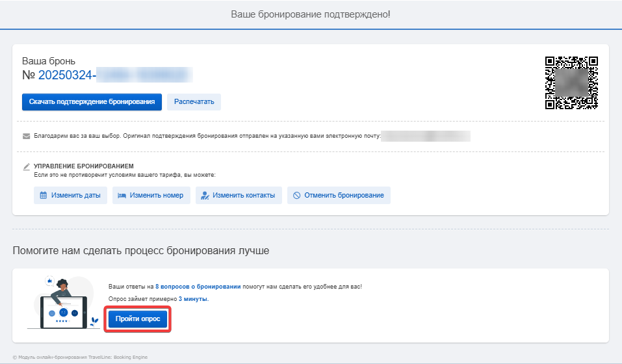Screen dimensions: 622x364
Task: Click the person-edit icon in Изменить контакты
Action: pyautogui.click(x=205, y=196)
